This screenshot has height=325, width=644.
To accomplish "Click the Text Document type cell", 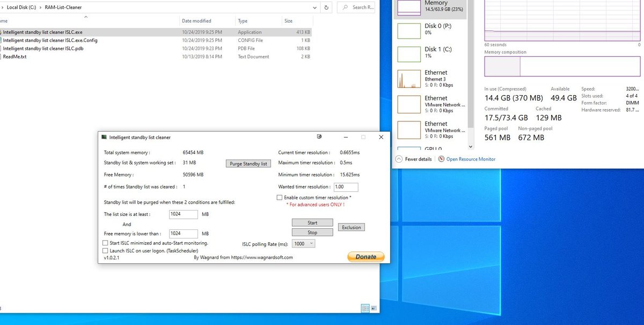I will coord(254,56).
